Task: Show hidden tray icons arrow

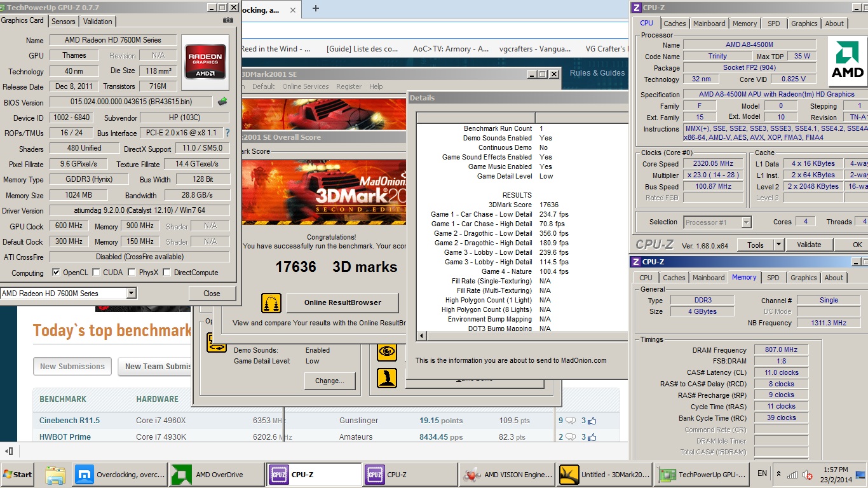Action: (779, 474)
